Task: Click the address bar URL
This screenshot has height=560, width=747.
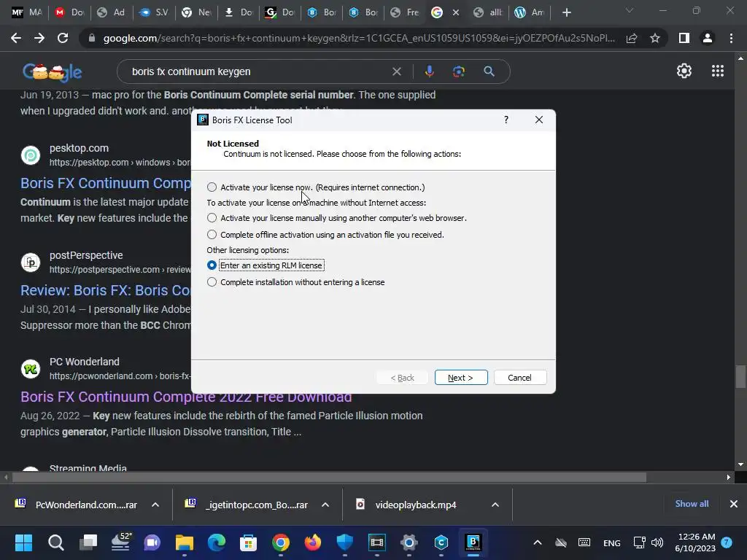Action: click(x=359, y=38)
